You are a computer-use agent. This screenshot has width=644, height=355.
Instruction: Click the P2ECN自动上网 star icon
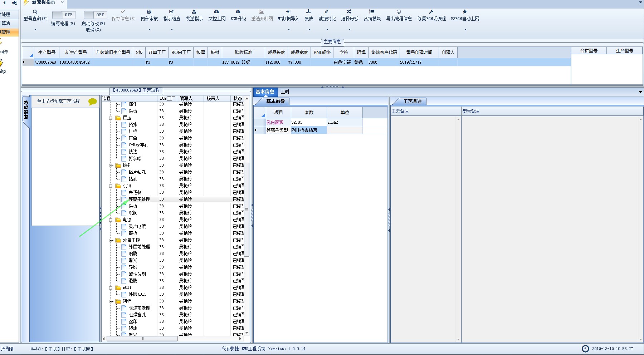(465, 12)
